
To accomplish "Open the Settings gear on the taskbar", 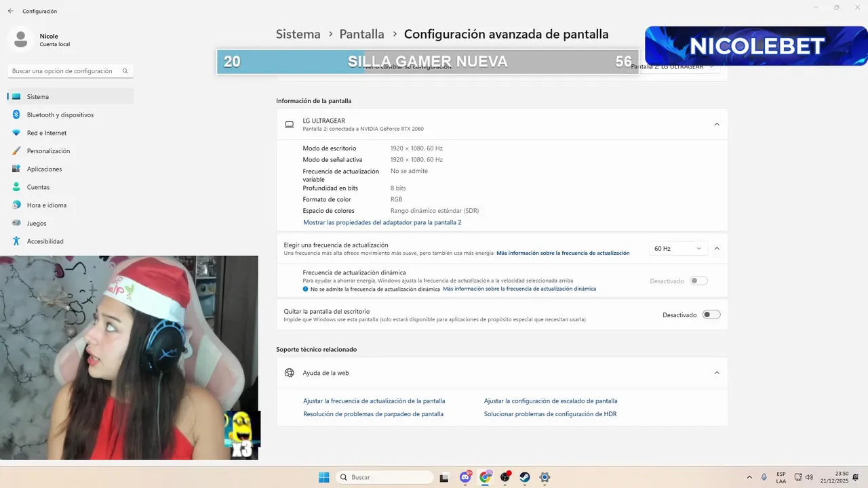I will click(x=545, y=477).
